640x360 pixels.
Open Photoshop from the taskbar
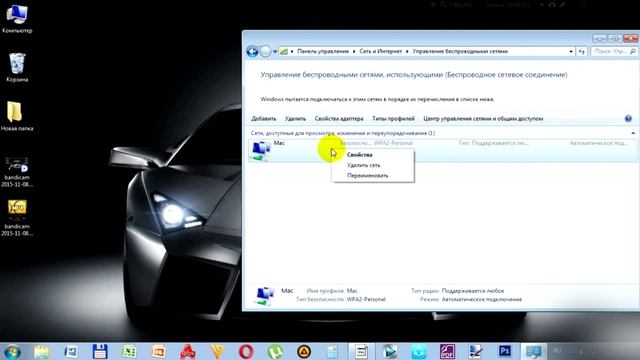click(505, 351)
